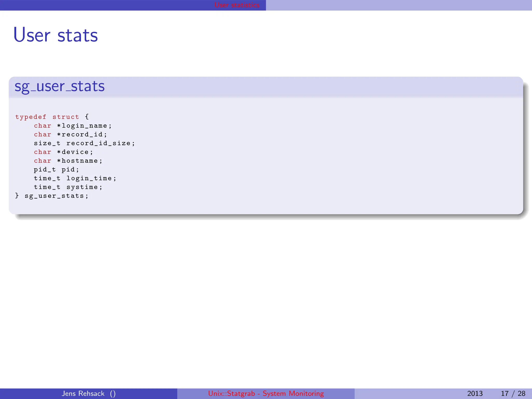Click the 'User statistics' section link in header
Image resolution: width=532 pixels, height=399 pixels.
point(237,5)
